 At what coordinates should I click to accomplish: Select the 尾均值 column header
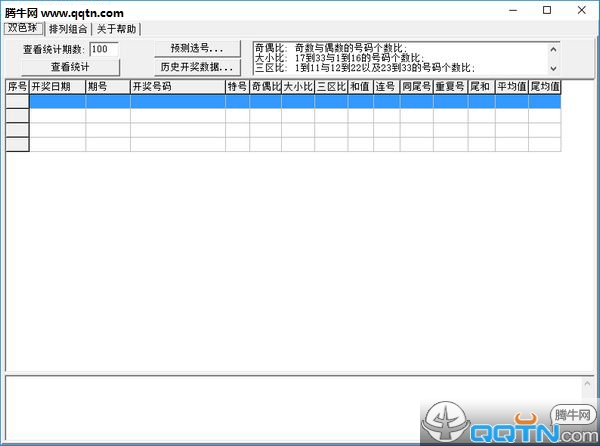click(x=545, y=87)
